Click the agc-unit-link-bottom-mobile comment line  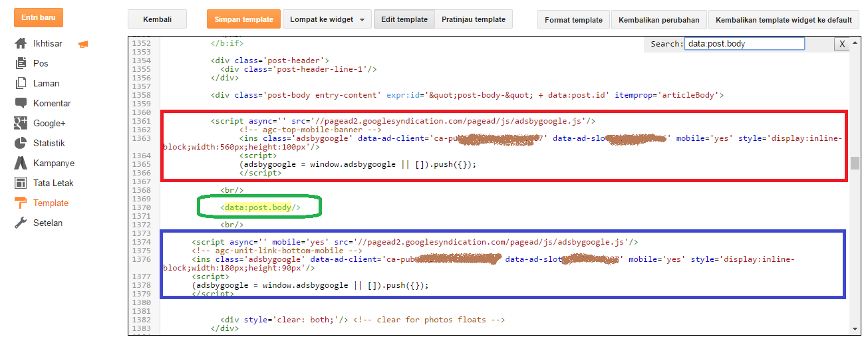(277, 251)
